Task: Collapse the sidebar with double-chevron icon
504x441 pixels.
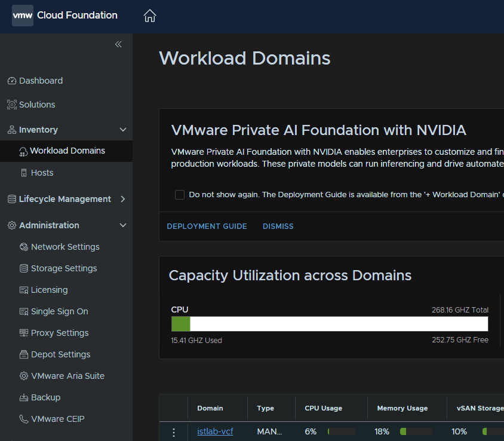Action: [118, 44]
